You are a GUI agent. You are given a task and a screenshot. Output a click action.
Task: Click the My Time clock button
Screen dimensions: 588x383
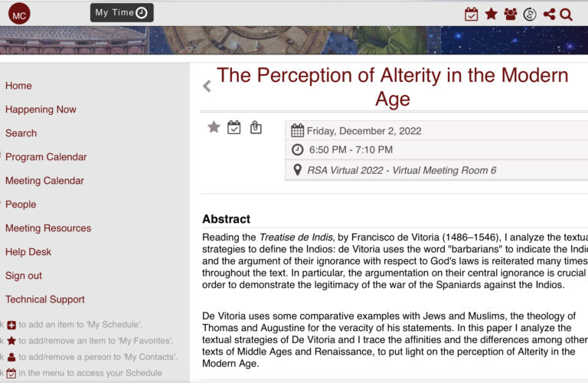pos(122,13)
